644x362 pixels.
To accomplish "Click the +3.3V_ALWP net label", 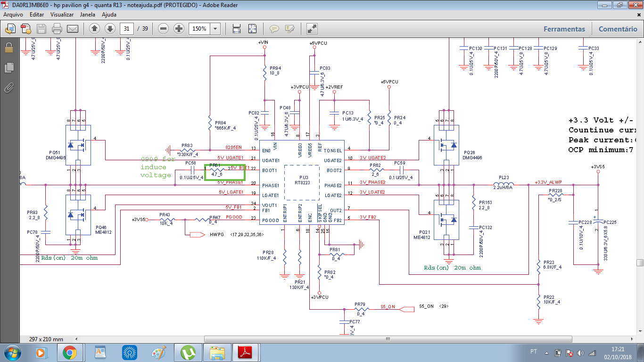I will coord(549,182).
